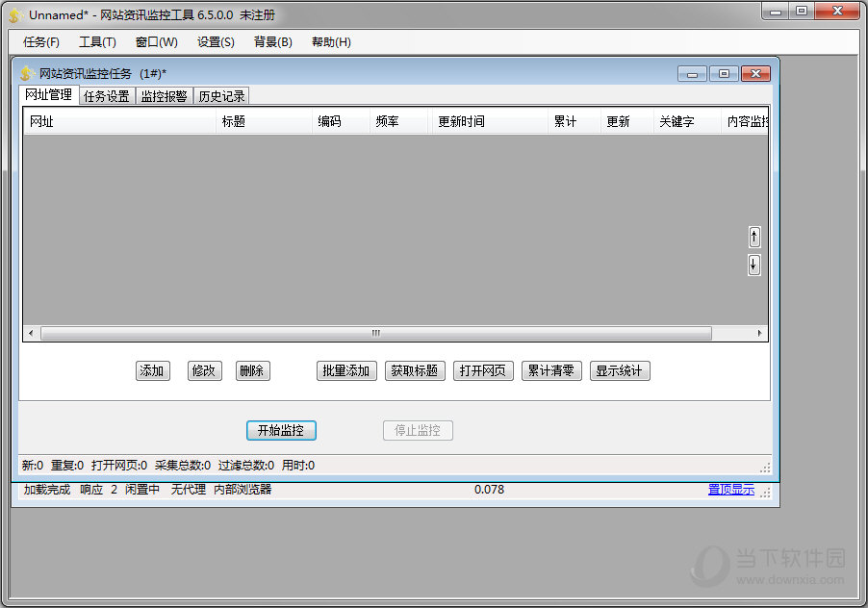Click the 频率 column header
Image resolution: width=868 pixels, height=608 pixels.
(x=398, y=121)
